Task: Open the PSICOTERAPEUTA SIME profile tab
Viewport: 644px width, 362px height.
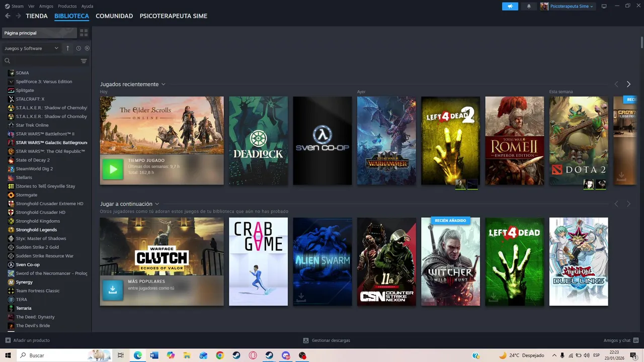Action: click(174, 16)
